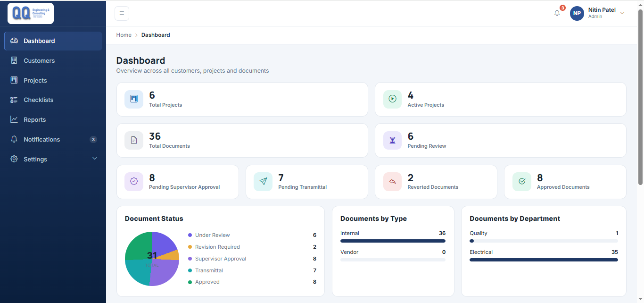Click the Approved Documents checkmark icon

click(522, 182)
